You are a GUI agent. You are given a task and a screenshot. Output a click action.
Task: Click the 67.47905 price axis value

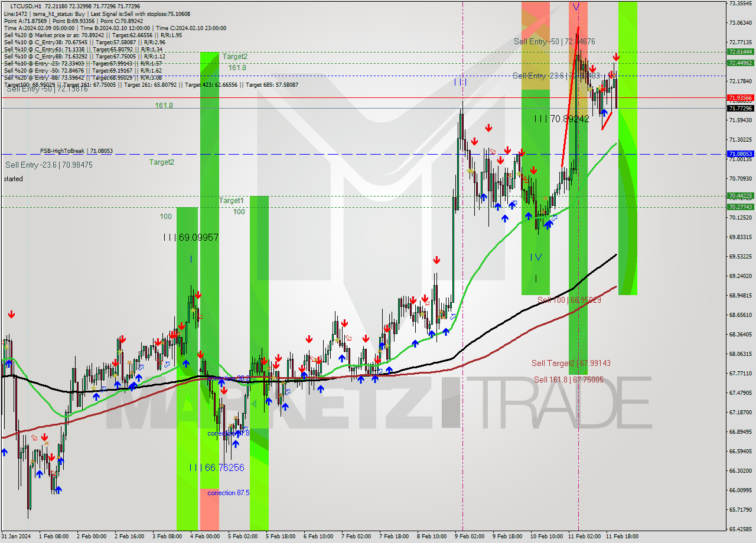click(x=740, y=393)
